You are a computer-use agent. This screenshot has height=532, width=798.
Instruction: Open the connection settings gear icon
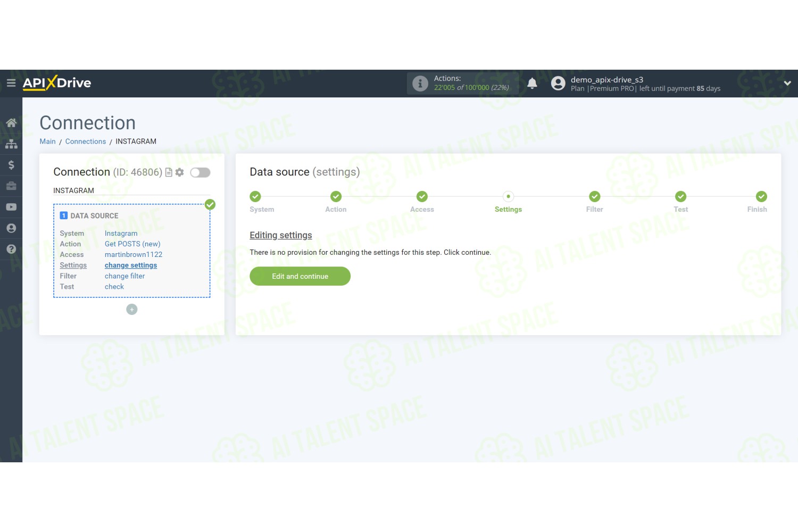(x=180, y=172)
